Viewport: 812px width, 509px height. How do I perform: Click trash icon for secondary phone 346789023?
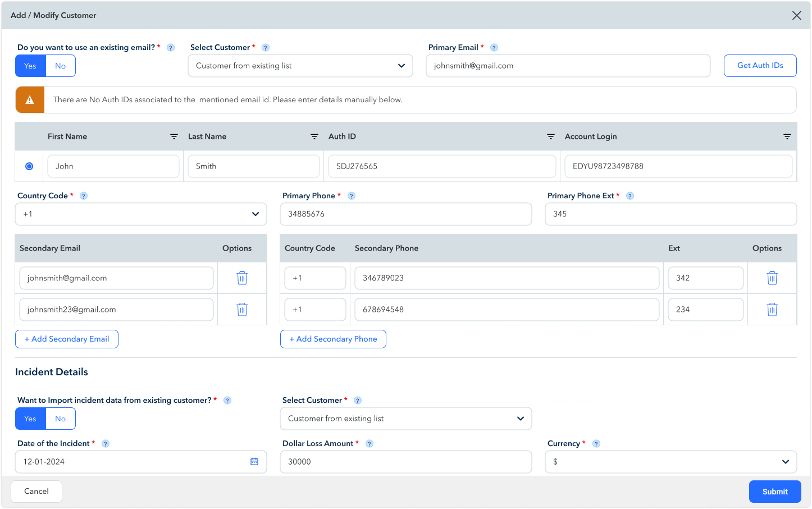coord(772,278)
